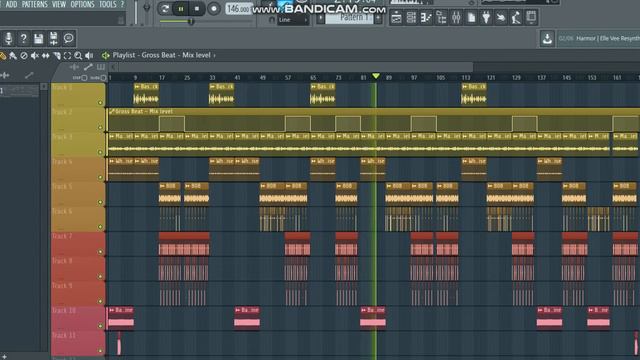The image size is (640, 360).
Task: Click the save project floppy icon
Action: [x=38, y=38]
